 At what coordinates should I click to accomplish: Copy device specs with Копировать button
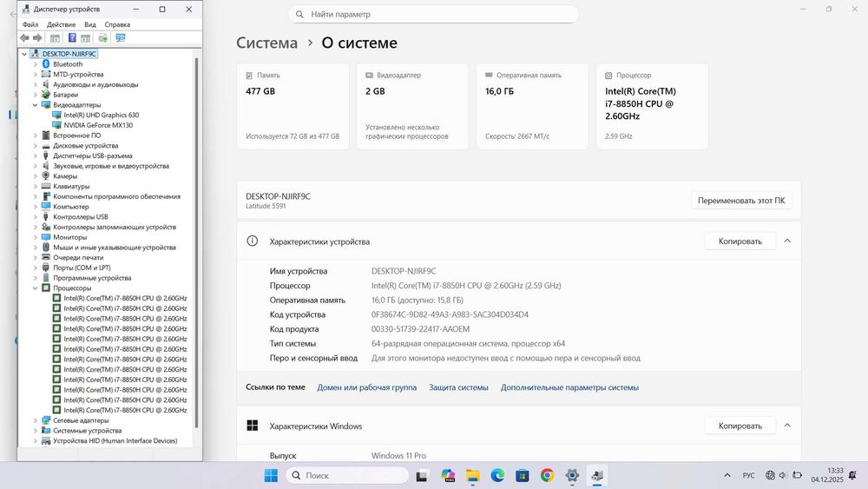point(740,241)
